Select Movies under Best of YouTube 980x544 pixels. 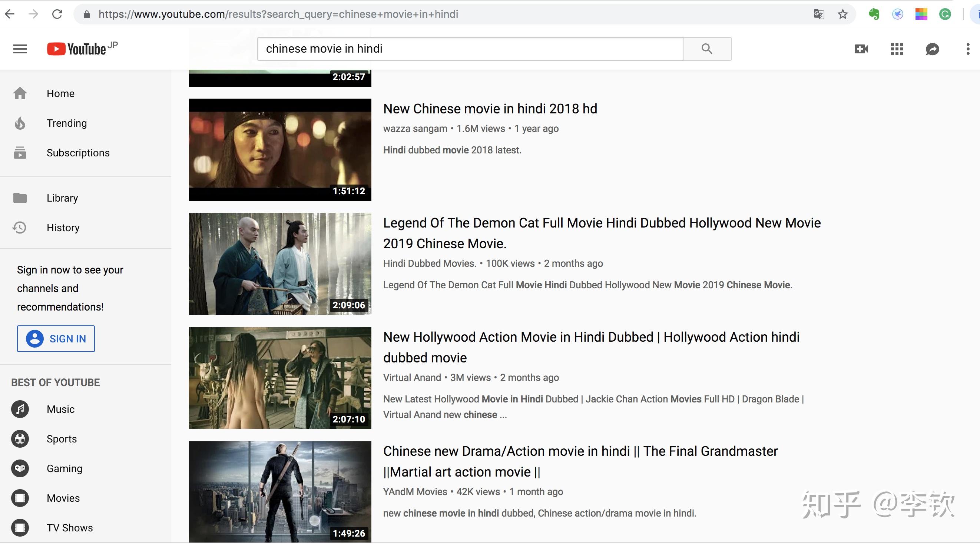pos(86,498)
